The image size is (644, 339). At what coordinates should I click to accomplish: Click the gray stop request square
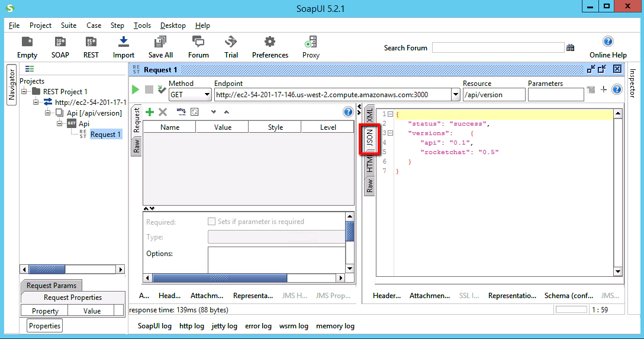pos(149,89)
